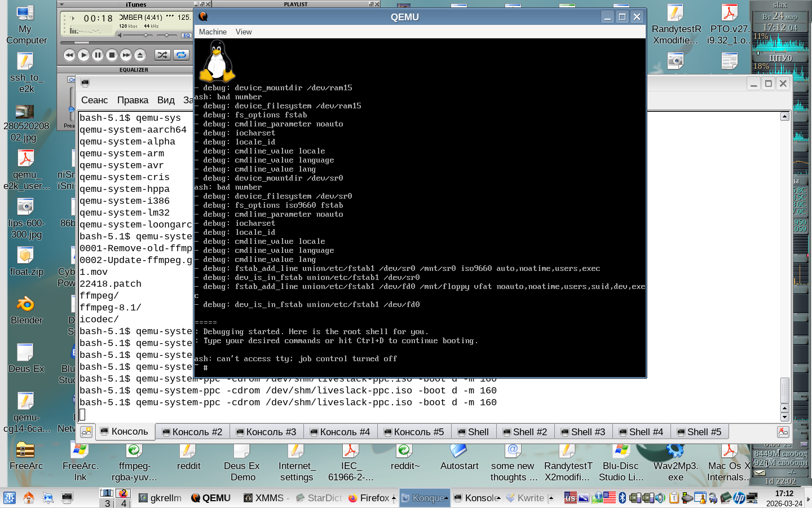This screenshot has width=812, height=508.
Task: Open the View menu in QEMU
Action: tap(244, 32)
